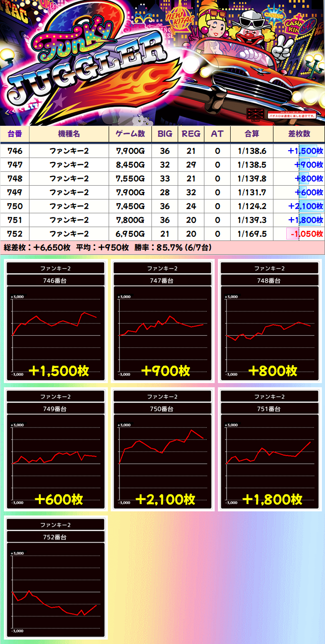Click the 差枚数 column header
This screenshot has height=644, width=325.
299,134
